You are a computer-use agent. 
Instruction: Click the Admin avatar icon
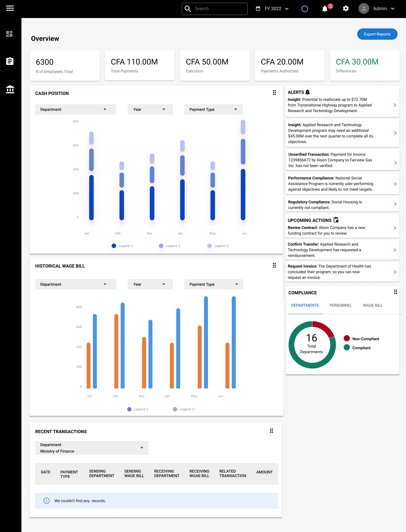point(364,9)
